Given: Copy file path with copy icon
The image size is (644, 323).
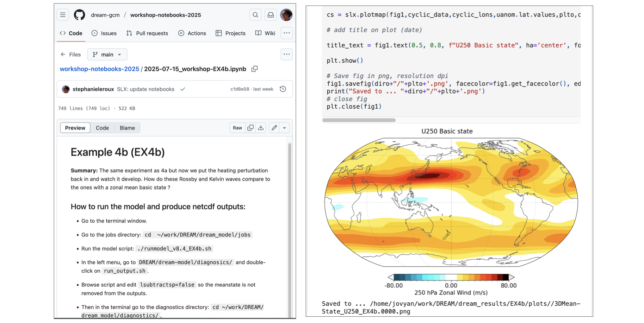Looking at the screenshot, I should pyautogui.click(x=254, y=69).
